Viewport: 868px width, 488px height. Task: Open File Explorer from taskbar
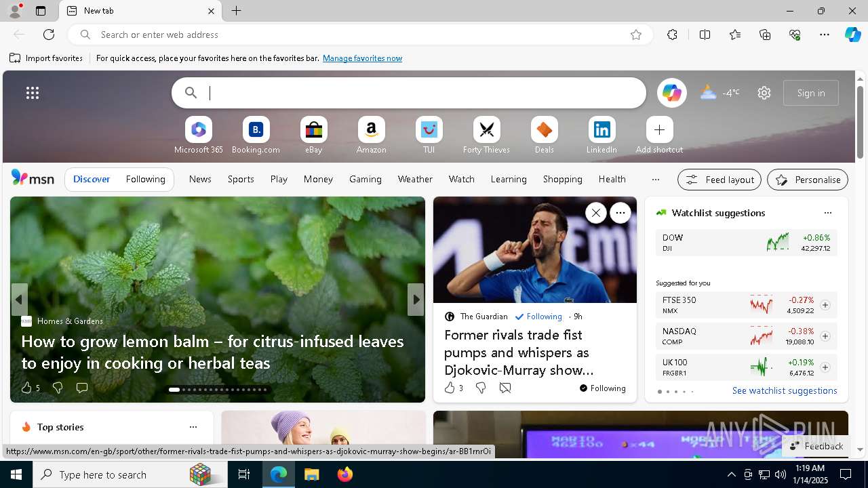pos(312,474)
